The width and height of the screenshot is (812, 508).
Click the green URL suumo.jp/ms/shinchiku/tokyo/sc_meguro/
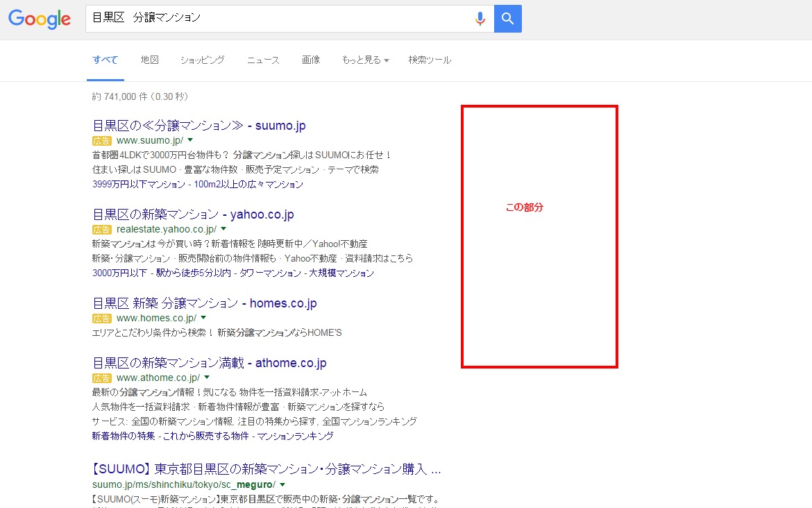click(x=184, y=484)
